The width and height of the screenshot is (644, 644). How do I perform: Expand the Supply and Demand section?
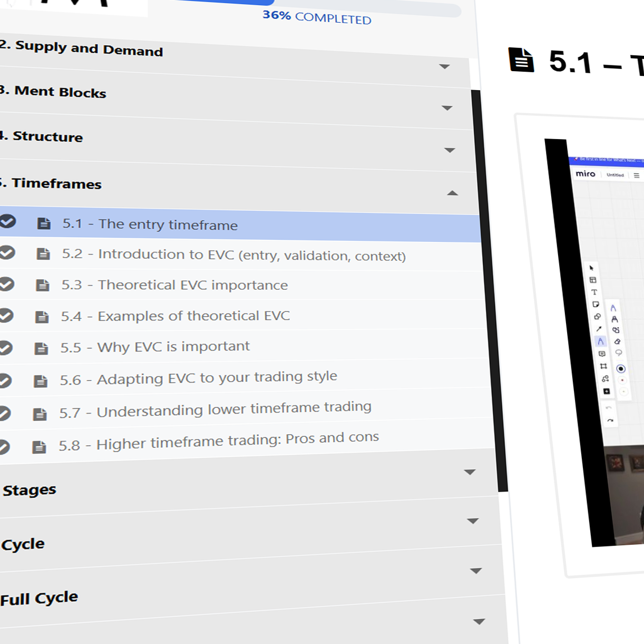tap(444, 67)
